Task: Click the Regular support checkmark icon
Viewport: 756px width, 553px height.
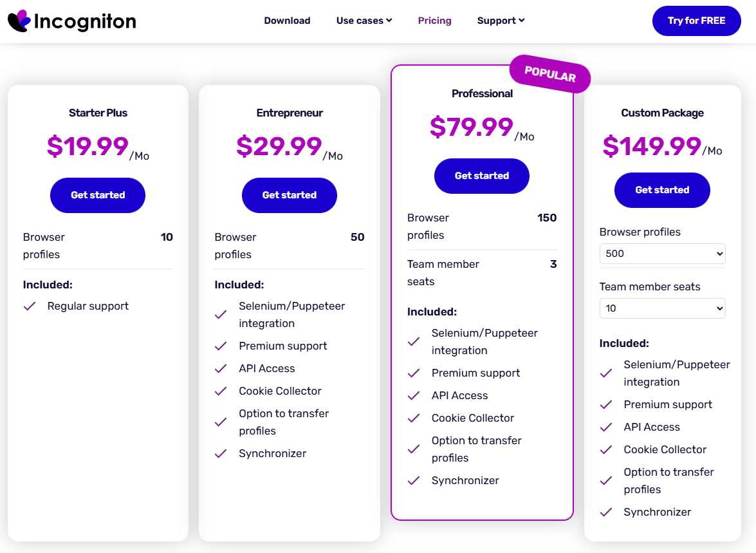Action: [30, 306]
